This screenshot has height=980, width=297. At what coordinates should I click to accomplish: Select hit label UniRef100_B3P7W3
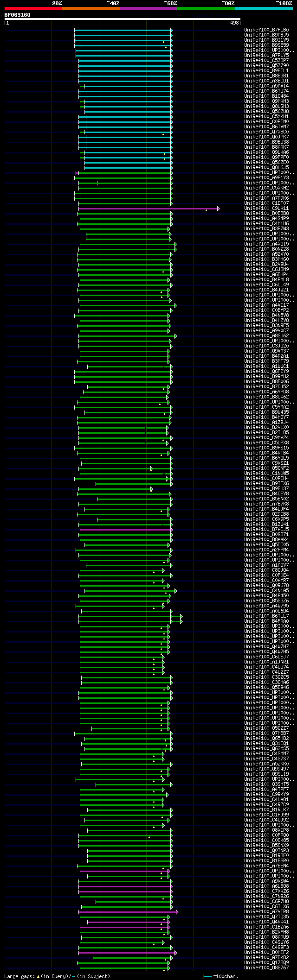point(266,229)
